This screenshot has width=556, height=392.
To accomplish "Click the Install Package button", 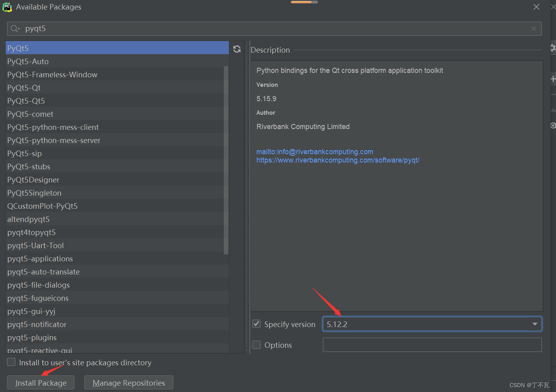I will point(41,383).
